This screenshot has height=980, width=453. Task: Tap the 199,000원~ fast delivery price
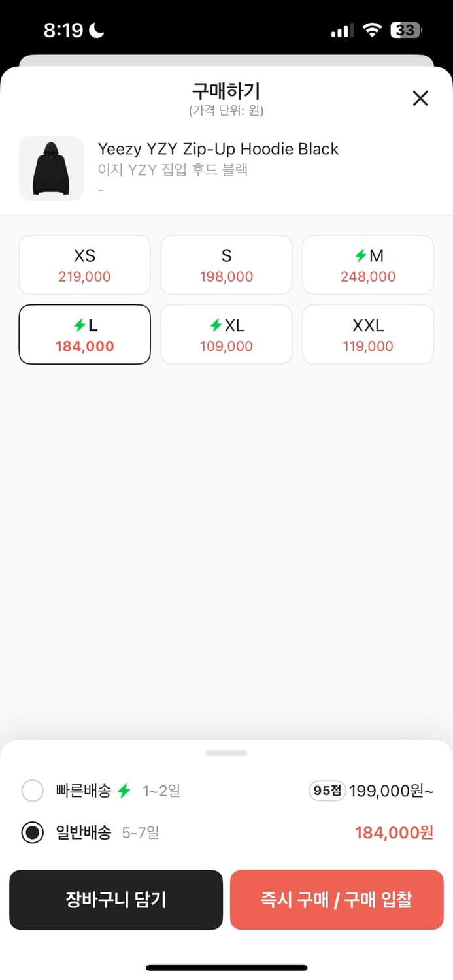coord(391,791)
